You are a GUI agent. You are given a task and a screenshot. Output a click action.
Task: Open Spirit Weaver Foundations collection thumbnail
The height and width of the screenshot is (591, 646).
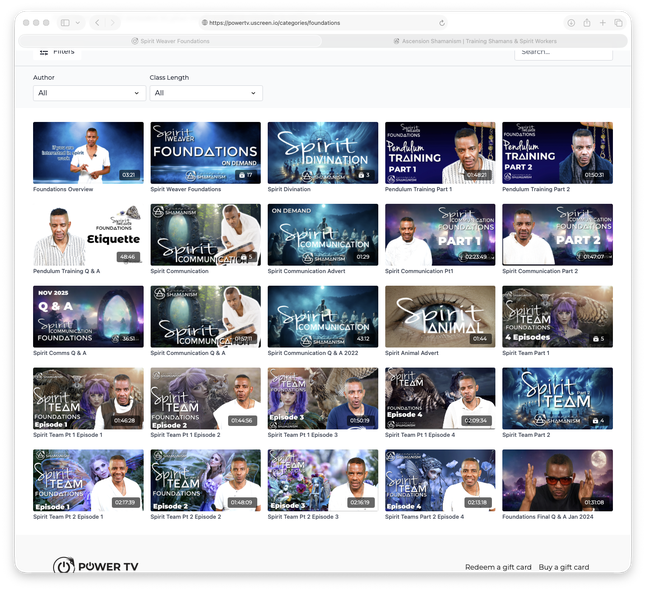tap(206, 153)
